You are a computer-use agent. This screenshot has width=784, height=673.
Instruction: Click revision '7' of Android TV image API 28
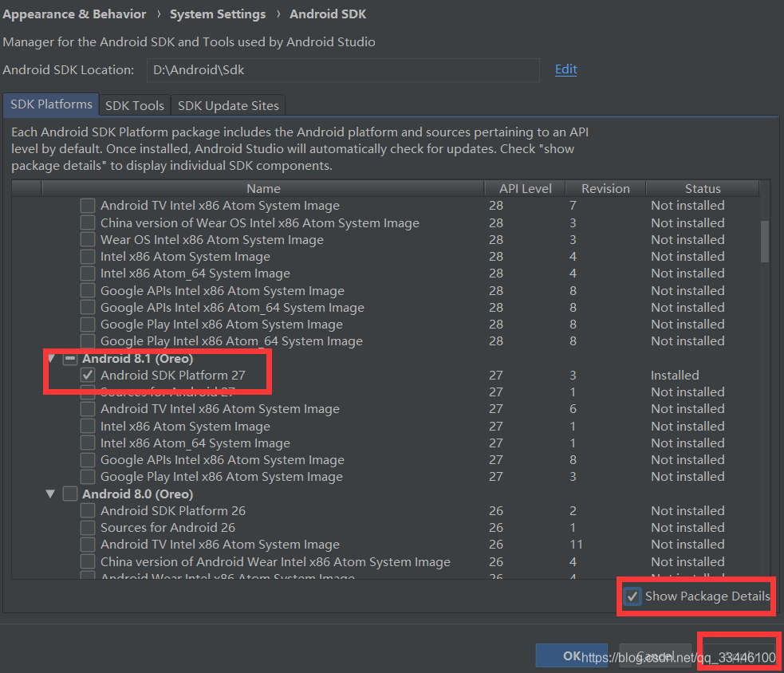click(x=573, y=206)
